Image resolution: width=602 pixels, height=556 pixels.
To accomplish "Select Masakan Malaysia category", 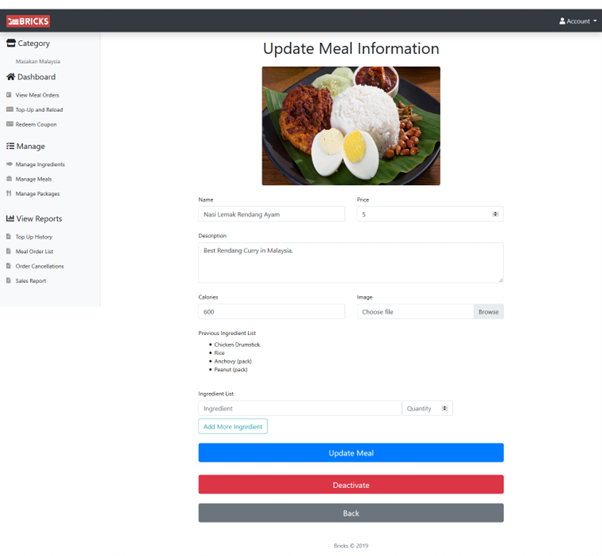I will point(38,61).
